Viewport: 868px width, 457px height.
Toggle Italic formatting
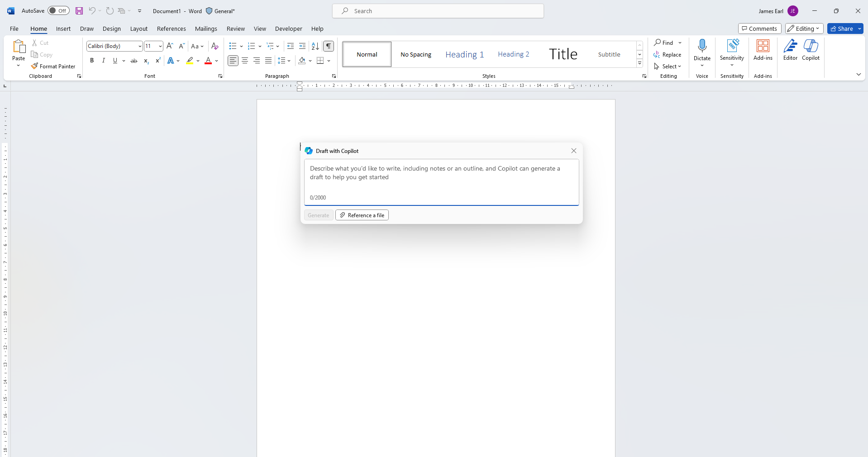click(104, 61)
